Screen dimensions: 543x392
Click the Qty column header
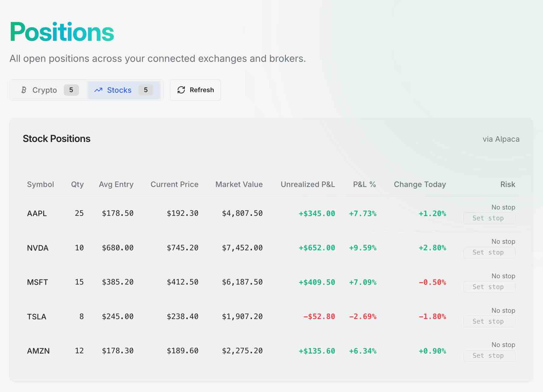click(x=77, y=184)
